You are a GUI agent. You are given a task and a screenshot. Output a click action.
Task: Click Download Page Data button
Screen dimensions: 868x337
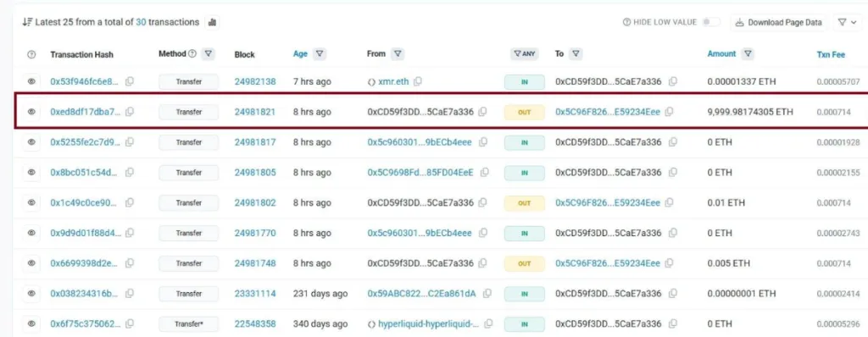[779, 23]
